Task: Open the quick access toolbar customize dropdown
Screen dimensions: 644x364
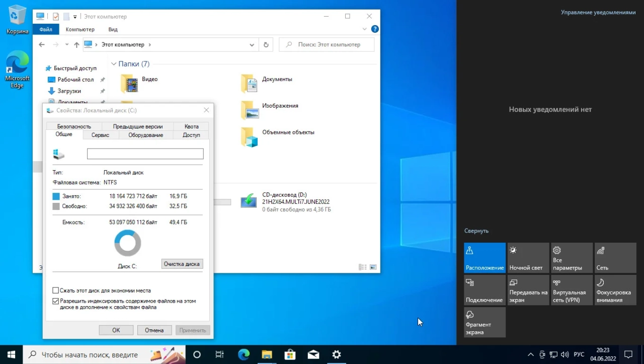Action: pos(75,17)
